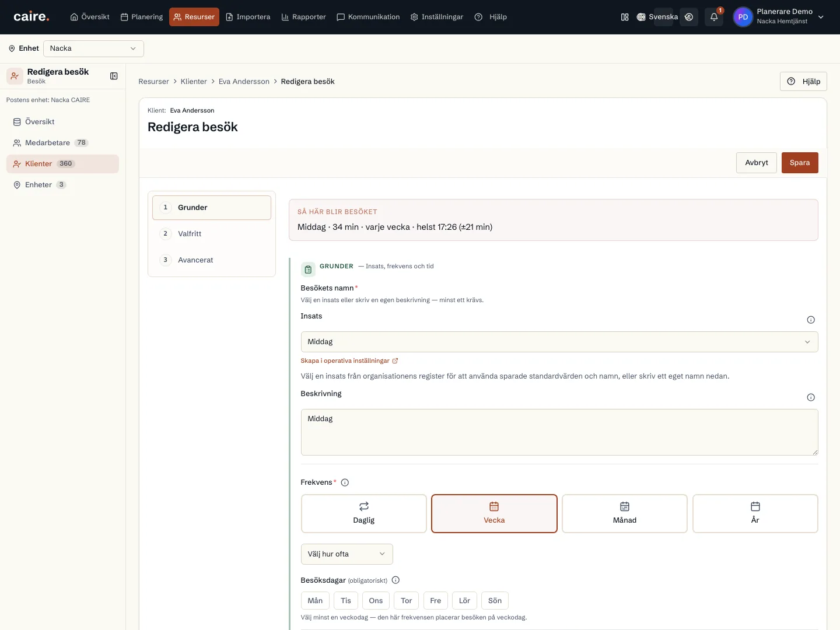Image resolution: width=840 pixels, height=630 pixels.
Task: Collapse the sidebar panel icon
Action: [x=114, y=76]
